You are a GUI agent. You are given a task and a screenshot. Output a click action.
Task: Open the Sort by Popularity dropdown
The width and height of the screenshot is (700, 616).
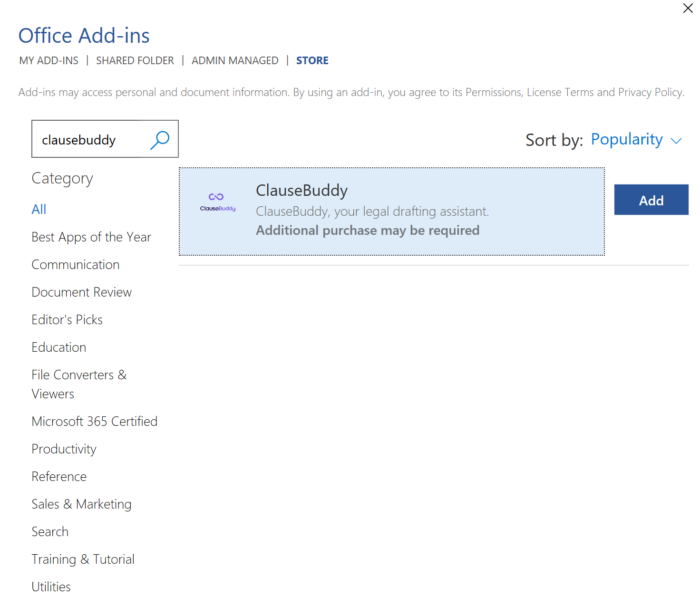[626, 140]
